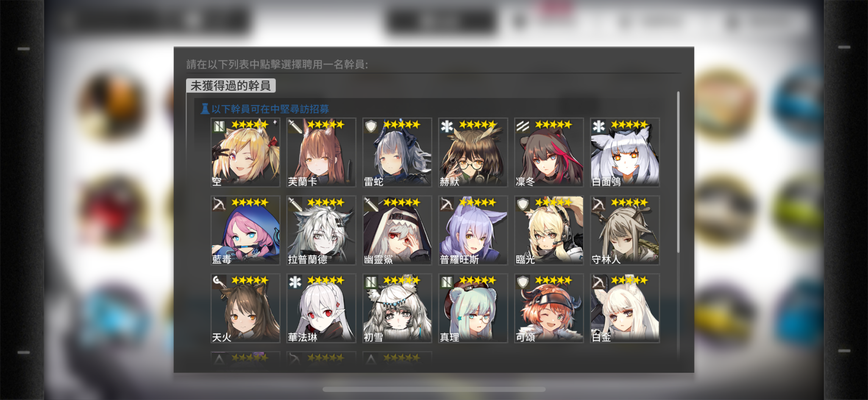Open the 未獲得過的幹員 tab
This screenshot has height=400, width=868.
tap(231, 86)
